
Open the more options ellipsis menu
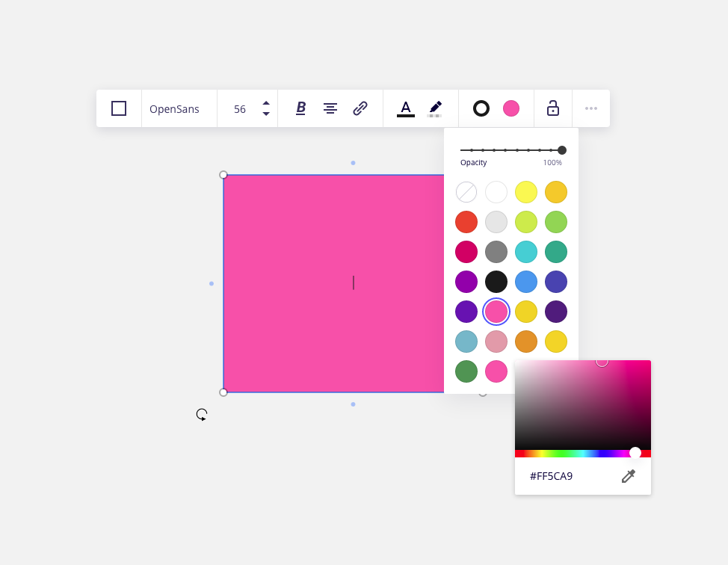tap(591, 108)
